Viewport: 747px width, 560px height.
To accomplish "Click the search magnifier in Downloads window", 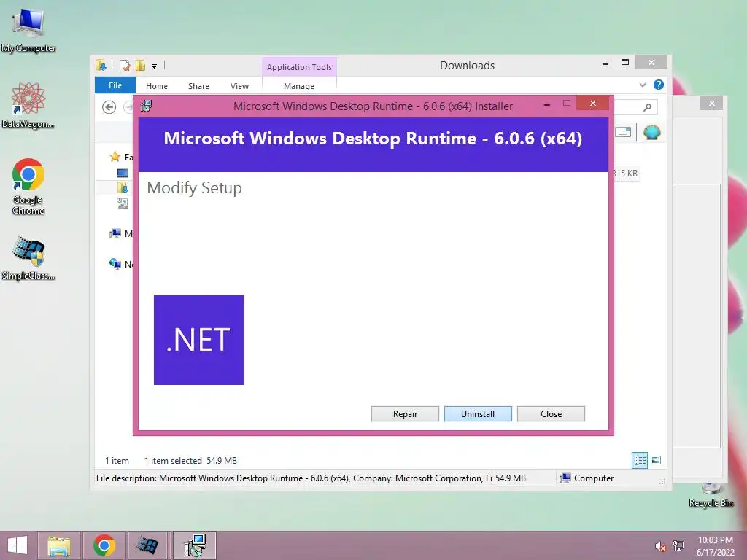I will click(647, 107).
